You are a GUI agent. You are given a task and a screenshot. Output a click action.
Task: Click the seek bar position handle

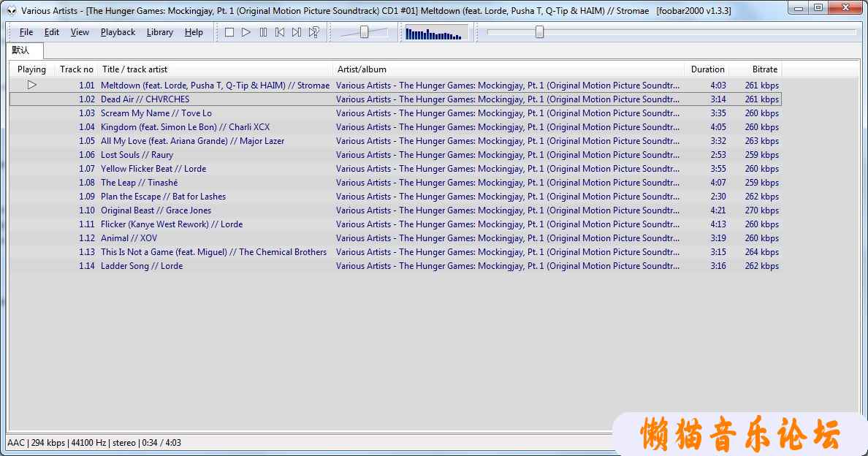pyautogui.click(x=540, y=33)
